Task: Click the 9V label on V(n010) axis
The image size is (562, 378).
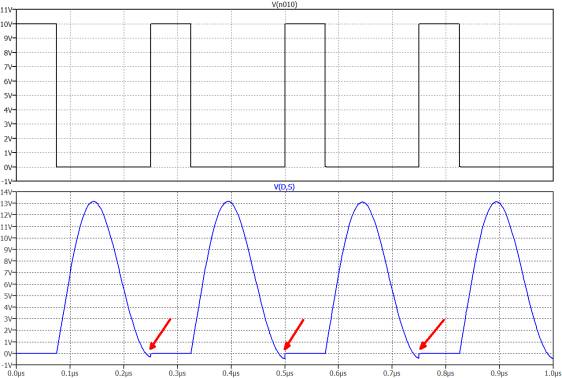Action: tap(8, 38)
